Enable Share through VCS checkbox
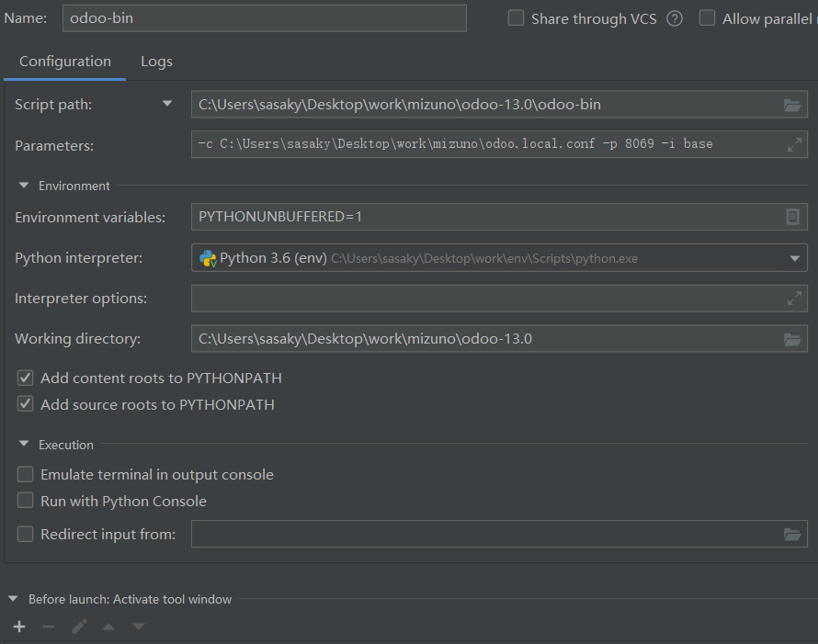 coord(516,18)
